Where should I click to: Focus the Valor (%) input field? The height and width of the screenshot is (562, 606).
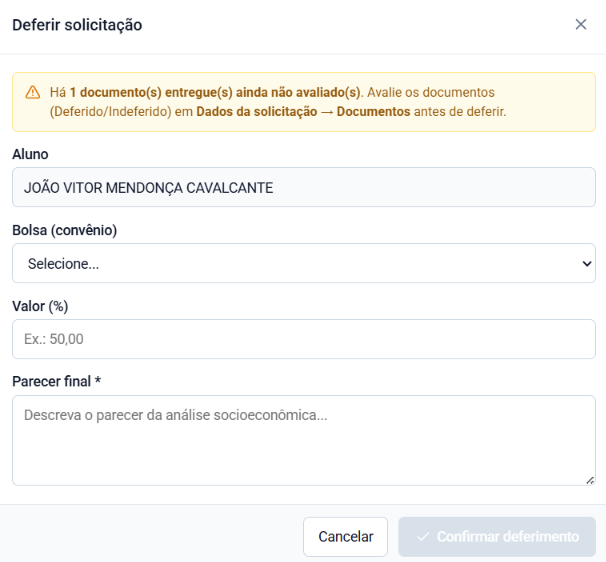click(x=304, y=339)
